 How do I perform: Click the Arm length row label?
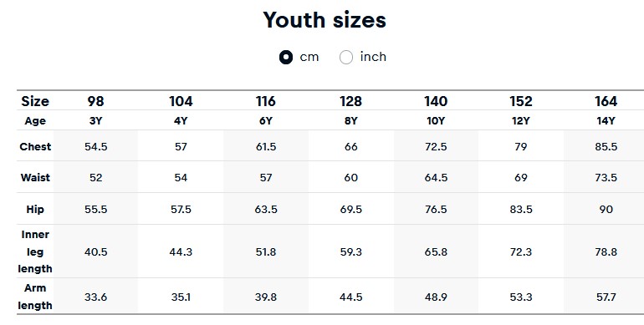[35, 297]
